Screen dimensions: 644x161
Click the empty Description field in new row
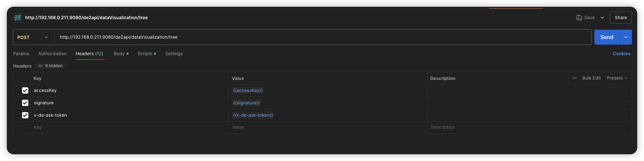pos(529,128)
